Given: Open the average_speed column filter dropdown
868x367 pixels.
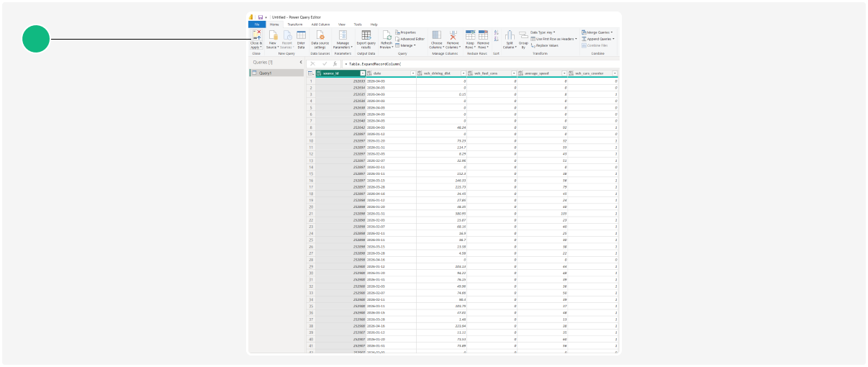Looking at the screenshot, I should tap(564, 73).
